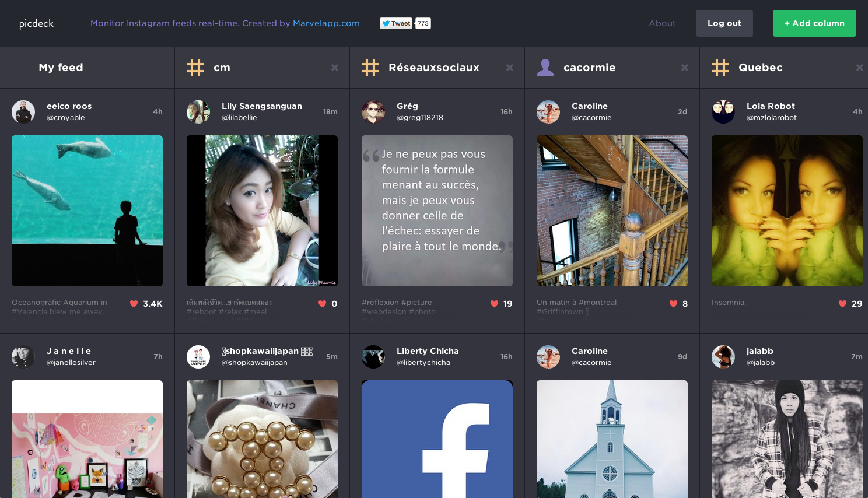Viewport: 868px width, 498px height.
Task: Close the Réseauxsociaux column
Action: pyautogui.click(x=510, y=68)
